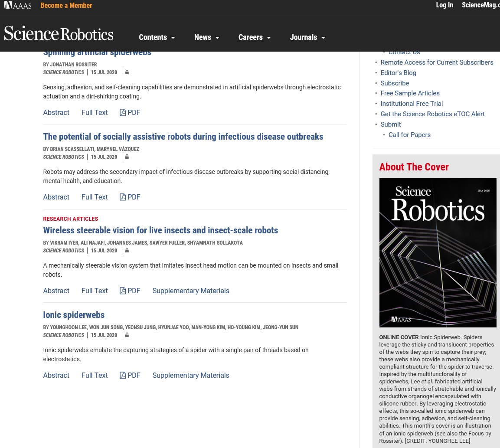
Task: Click the lock icon beside Spinning artificial spiderwebs
Action: [127, 72]
